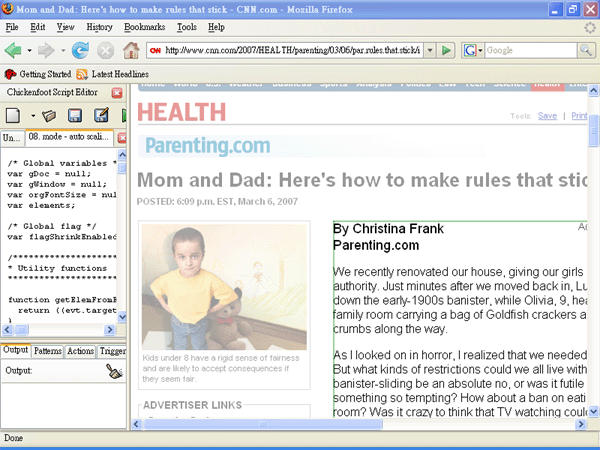Image resolution: width=600 pixels, height=450 pixels.
Task: Open the Google search engine selector
Action: (473, 50)
